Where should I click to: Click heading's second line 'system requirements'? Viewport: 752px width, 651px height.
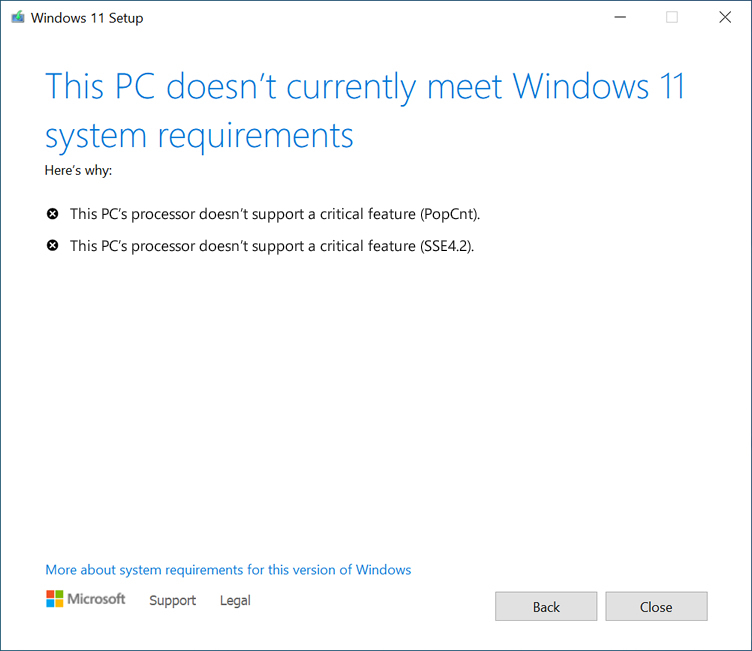(199, 136)
